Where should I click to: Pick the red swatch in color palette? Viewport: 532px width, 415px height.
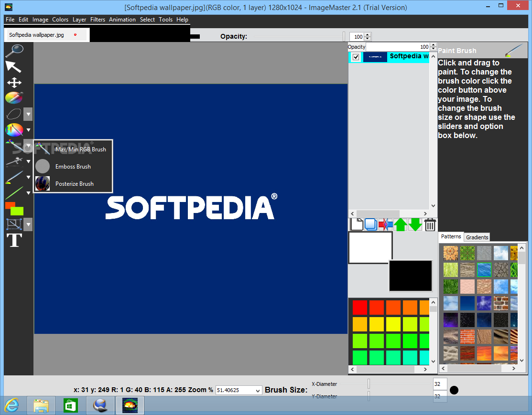coord(359,308)
